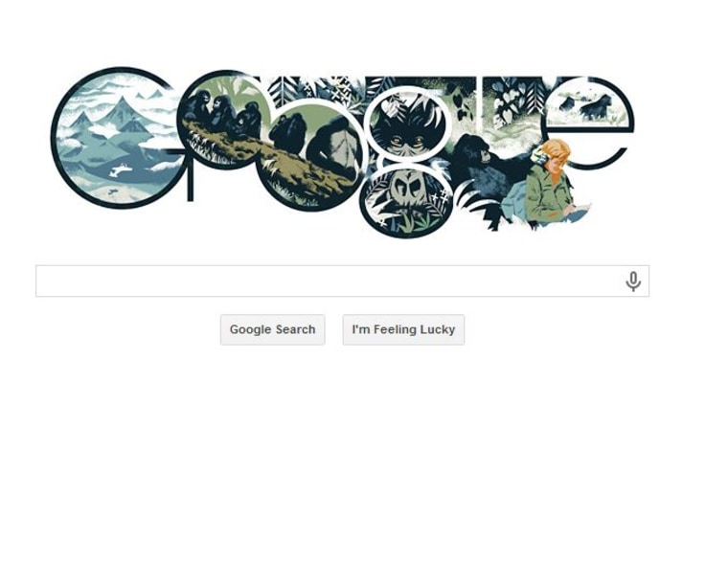
Task: Click the Google Search button
Action: point(273,329)
